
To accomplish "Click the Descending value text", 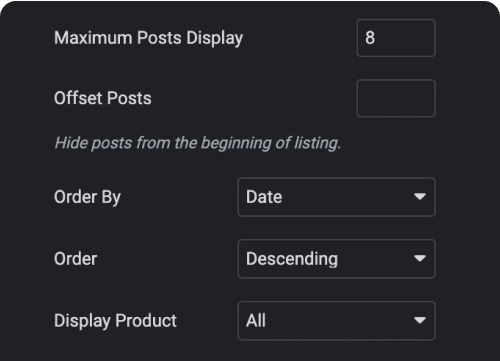I will tap(292, 259).
